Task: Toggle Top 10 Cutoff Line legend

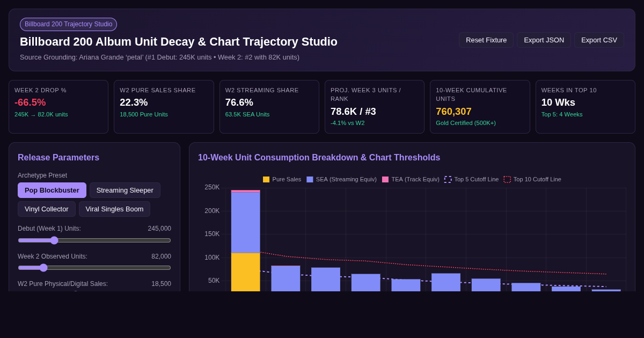Action: [x=532, y=179]
